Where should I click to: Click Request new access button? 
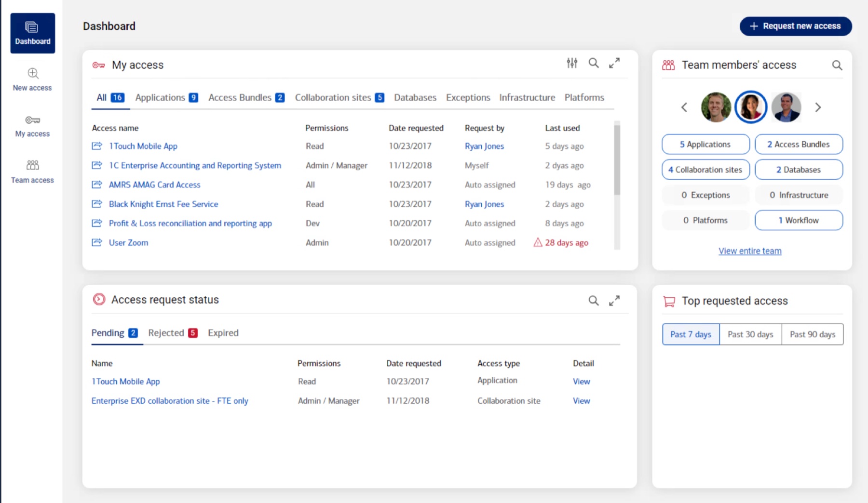(796, 26)
